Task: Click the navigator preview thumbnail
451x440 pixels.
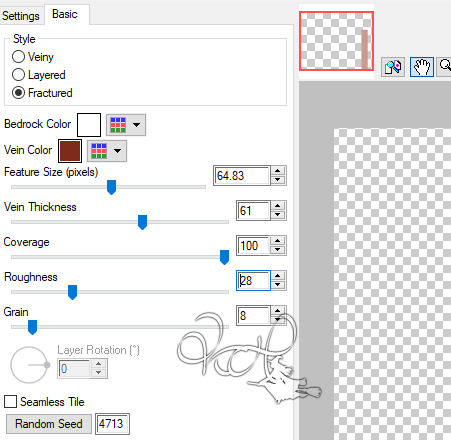Action: click(336, 41)
